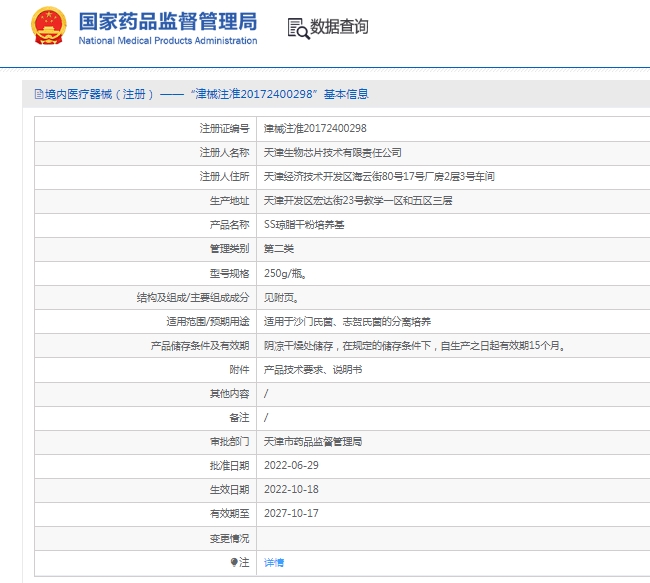Viewport: 650px width, 583px height.
Task: Click the 附件 label
Action: coord(239,369)
